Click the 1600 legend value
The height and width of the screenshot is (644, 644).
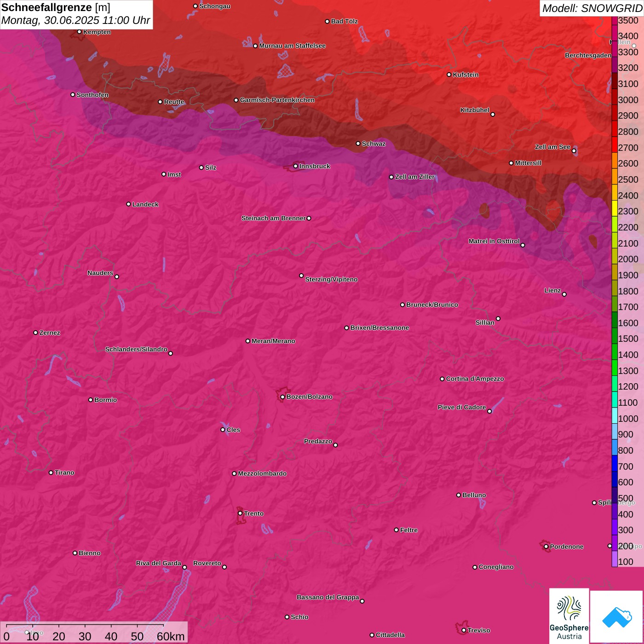coord(628,323)
